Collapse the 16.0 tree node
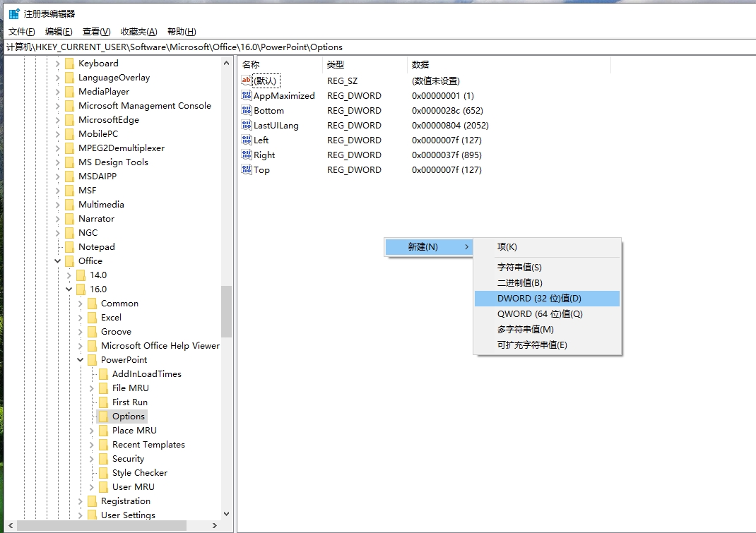 click(x=69, y=289)
